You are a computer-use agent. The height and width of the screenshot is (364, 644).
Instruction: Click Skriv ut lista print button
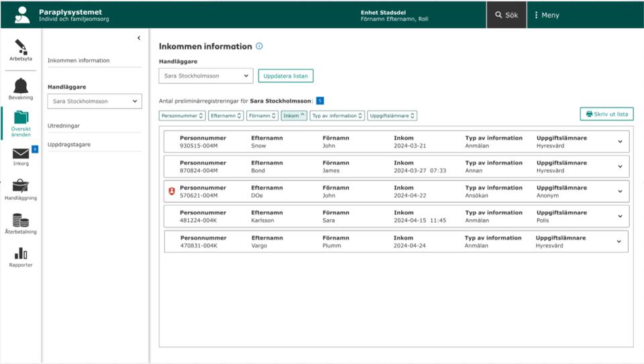point(606,114)
